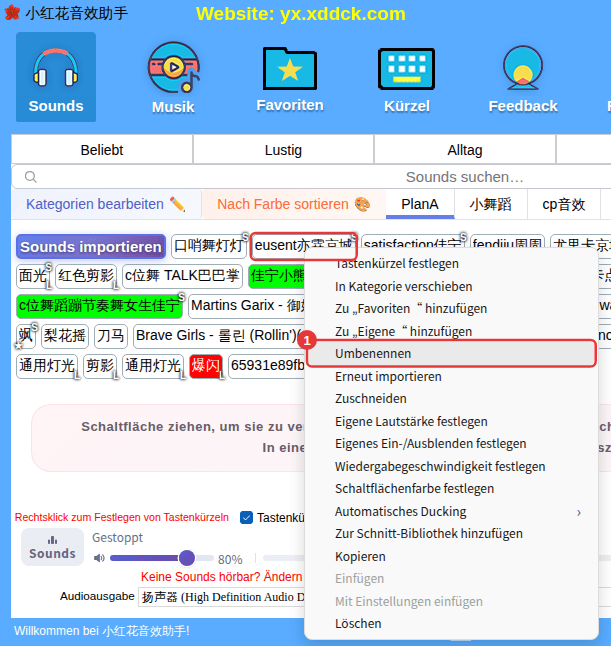This screenshot has width=611, height=646.
Task: Expand the Automatisches Ducking submenu arrow
Action: coord(579,513)
